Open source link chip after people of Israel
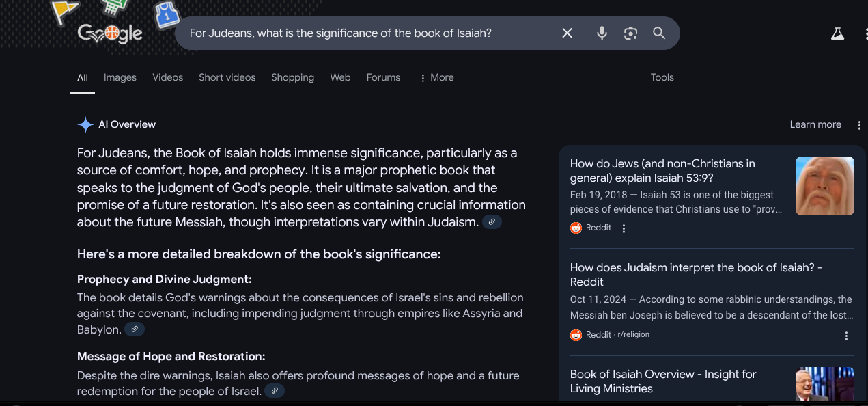Image resolution: width=868 pixels, height=406 pixels. click(275, 391)
